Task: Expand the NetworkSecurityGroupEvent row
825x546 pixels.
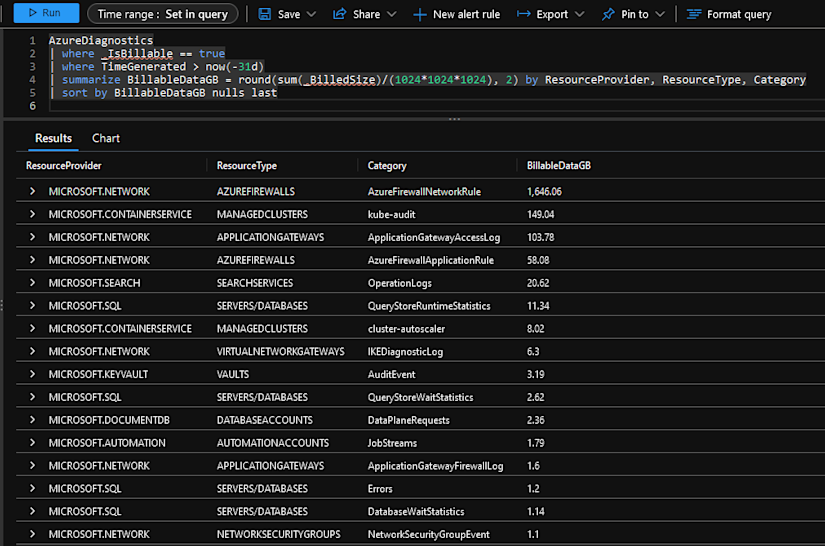Action: (x=33, y=534)
